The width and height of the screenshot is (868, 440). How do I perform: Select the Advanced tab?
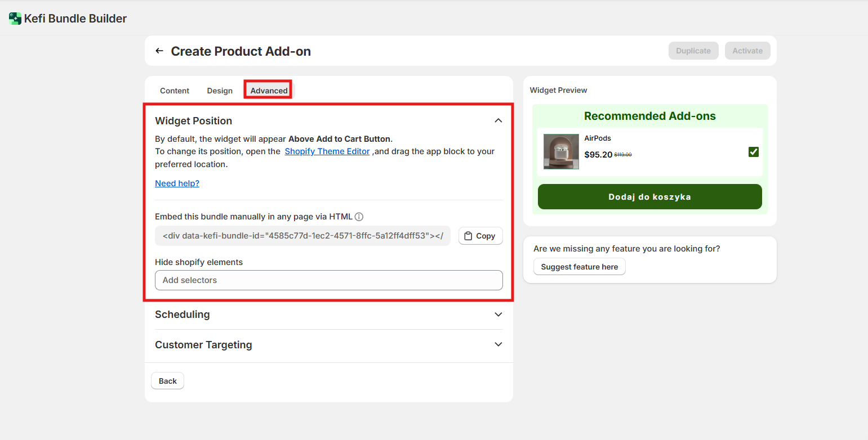(269, 91)
